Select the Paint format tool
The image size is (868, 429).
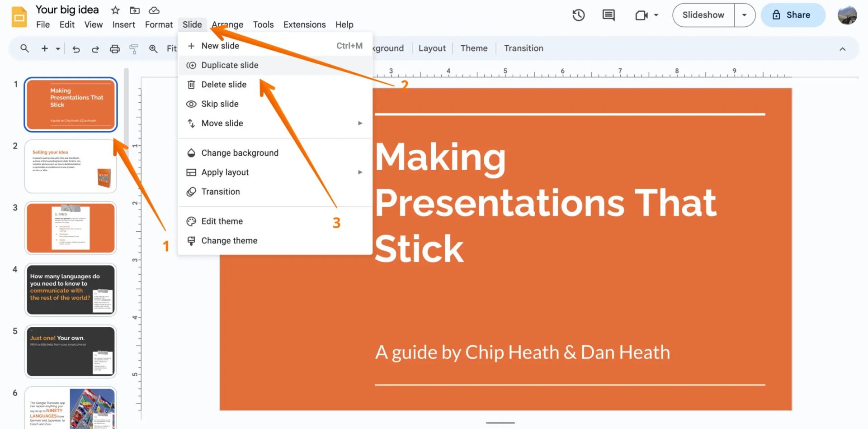coord(133,48)
